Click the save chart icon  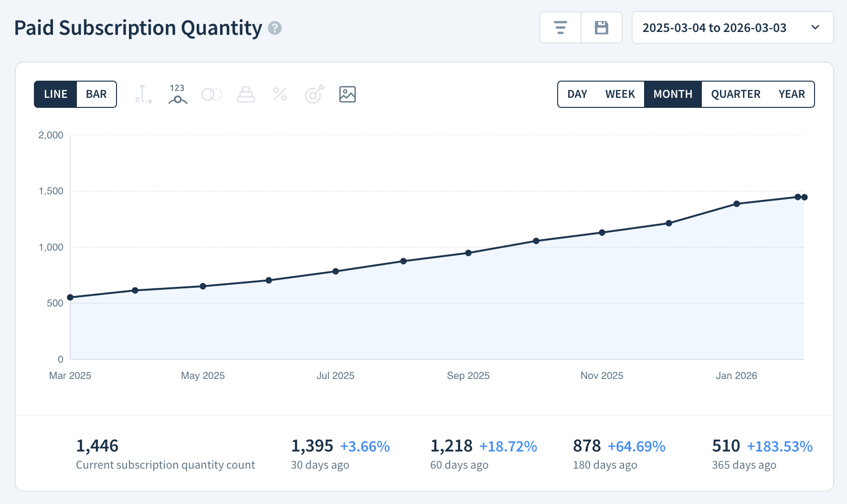(601, 27)
